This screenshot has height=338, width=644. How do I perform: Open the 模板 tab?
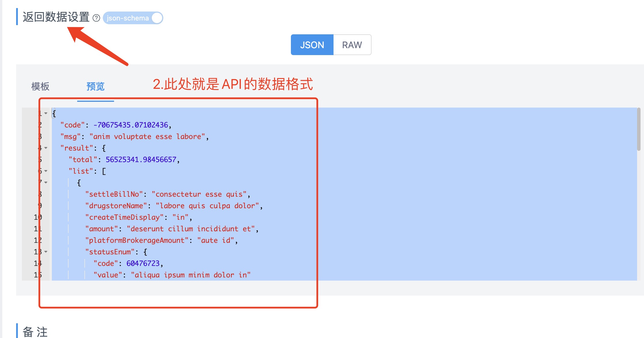pos(40,86)
